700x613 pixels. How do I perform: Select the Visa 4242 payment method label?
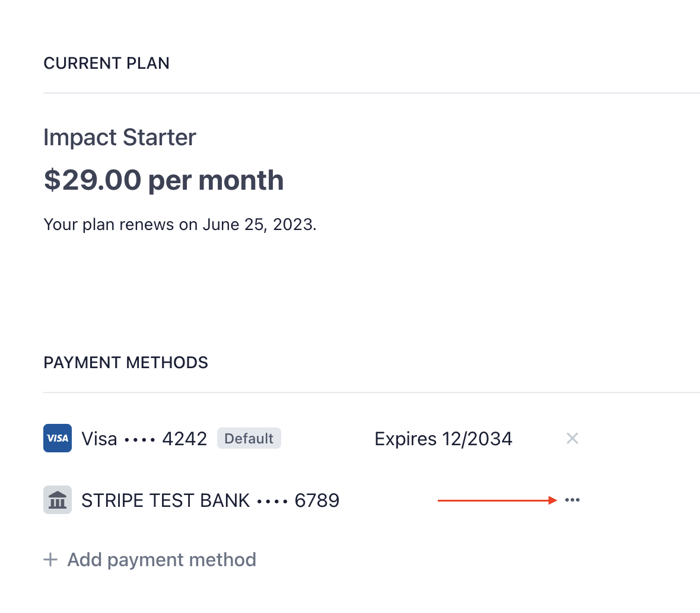(x=144, y=439)
